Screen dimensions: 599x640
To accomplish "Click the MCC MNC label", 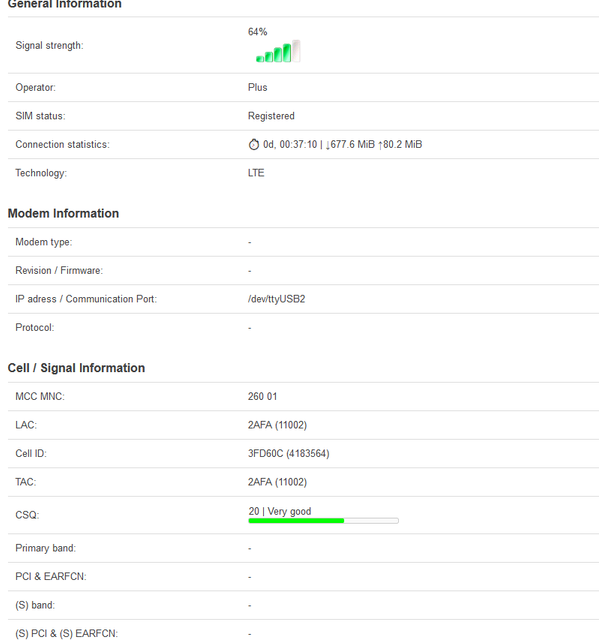I will (40, 397).
